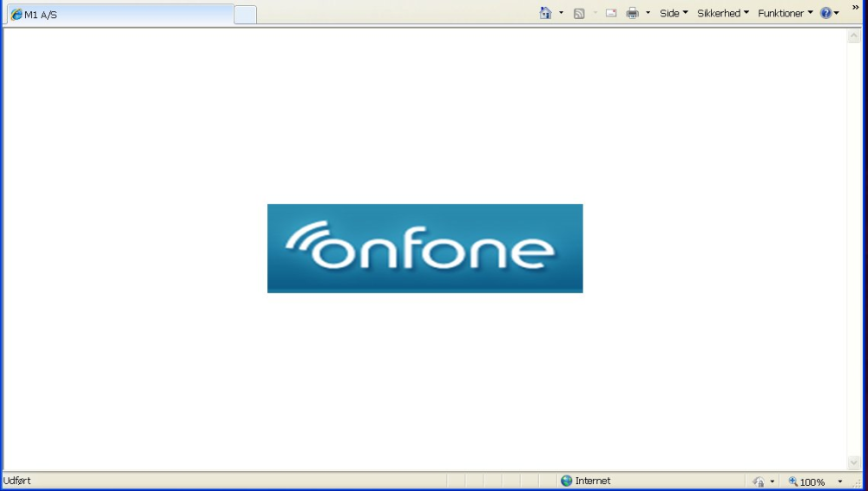Screen dimensions: 868x491
Task: Select the M1 A/S tab
Action: (x=120, y=15)
